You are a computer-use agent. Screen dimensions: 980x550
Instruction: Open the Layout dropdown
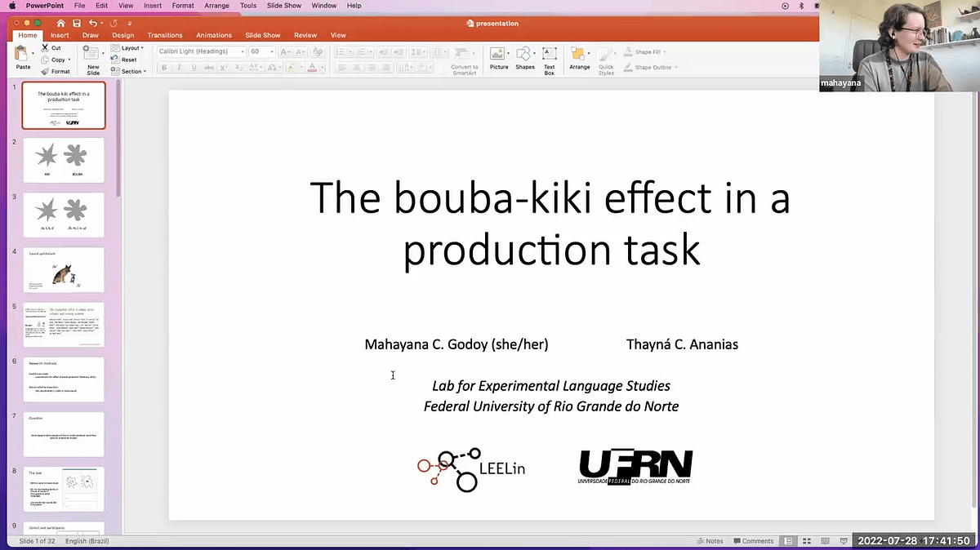tap(131, 47)
